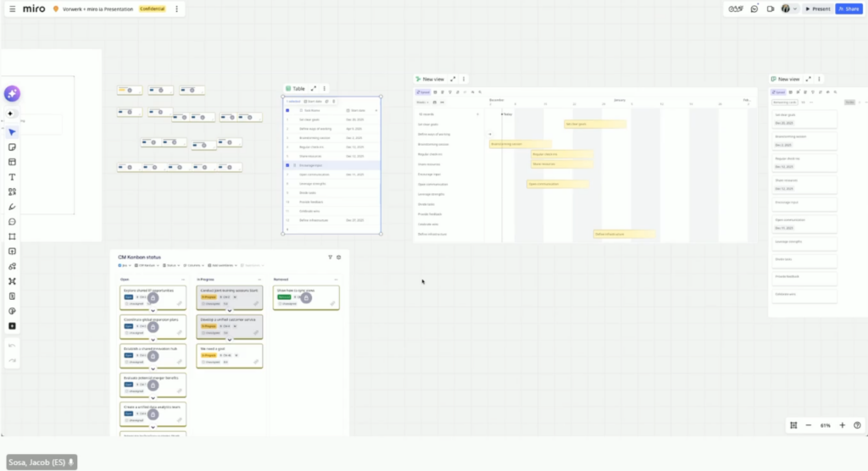This screenshot has width=868, height=471.
Task: Select the sticky note tool
Action: tap(12, 147)
